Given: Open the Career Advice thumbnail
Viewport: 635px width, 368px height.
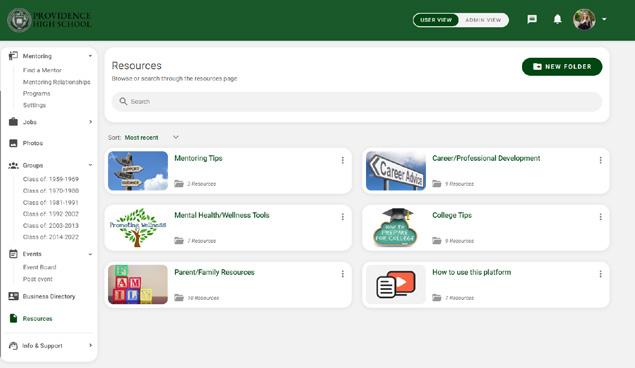Looking at the screenshot, I should tap(396, 171).
